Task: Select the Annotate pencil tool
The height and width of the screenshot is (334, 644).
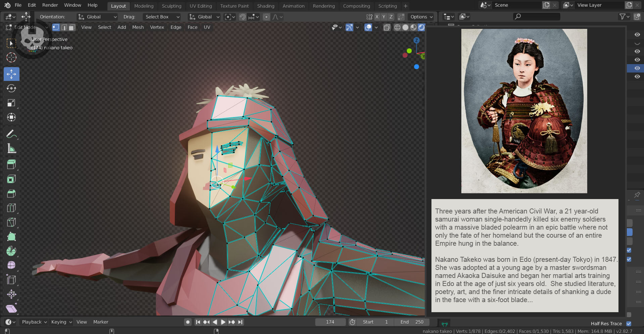Action: coord(11,134)
